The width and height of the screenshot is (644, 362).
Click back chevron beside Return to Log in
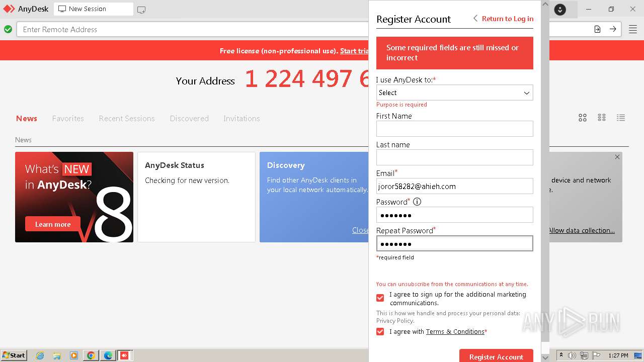[475, 19]
